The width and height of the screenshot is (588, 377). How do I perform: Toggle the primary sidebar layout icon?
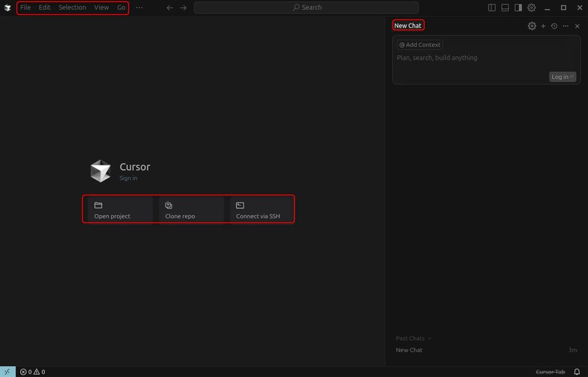492,7
